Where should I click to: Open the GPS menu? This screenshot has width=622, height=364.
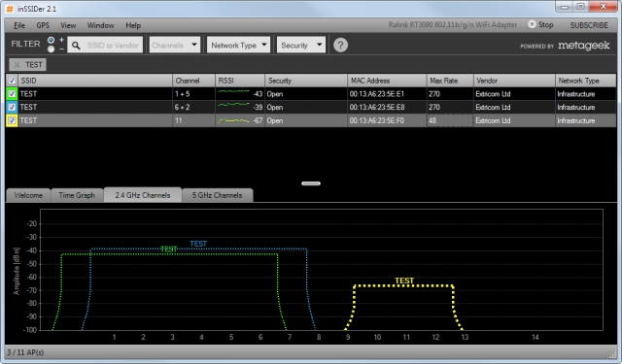coord(43,25)
